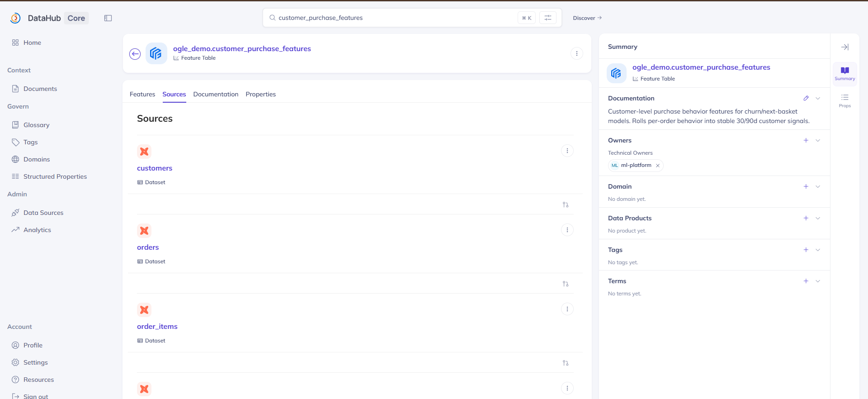This screenshot has height=399, width=868.
Task: Open the order_items dataset options menu
Action: coord(567,309)
